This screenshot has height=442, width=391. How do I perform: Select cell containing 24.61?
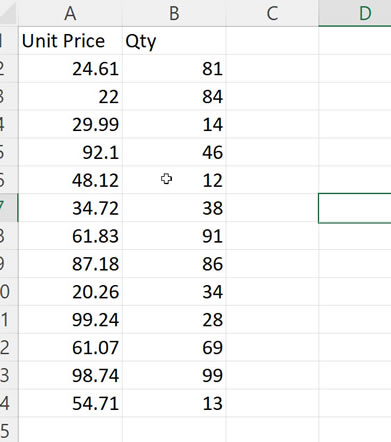click(x=70, y=69)
